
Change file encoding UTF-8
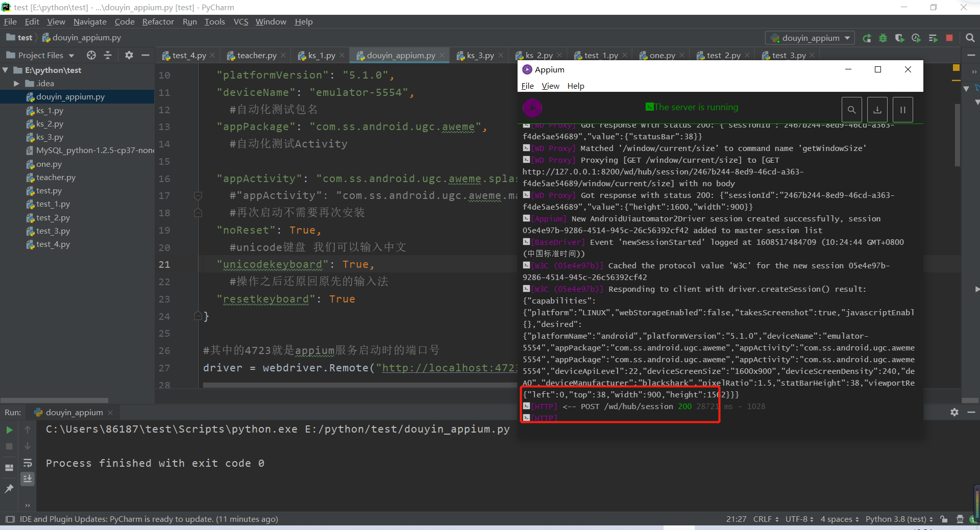coord(799,519)
